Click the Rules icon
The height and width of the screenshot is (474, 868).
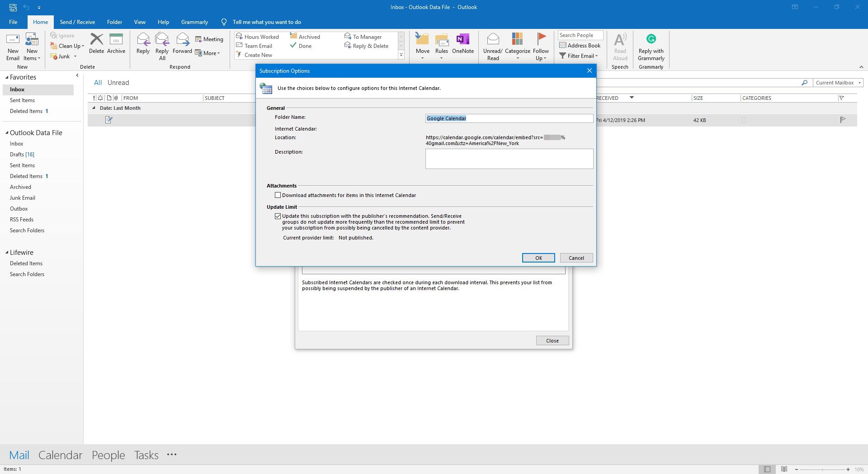442,39
